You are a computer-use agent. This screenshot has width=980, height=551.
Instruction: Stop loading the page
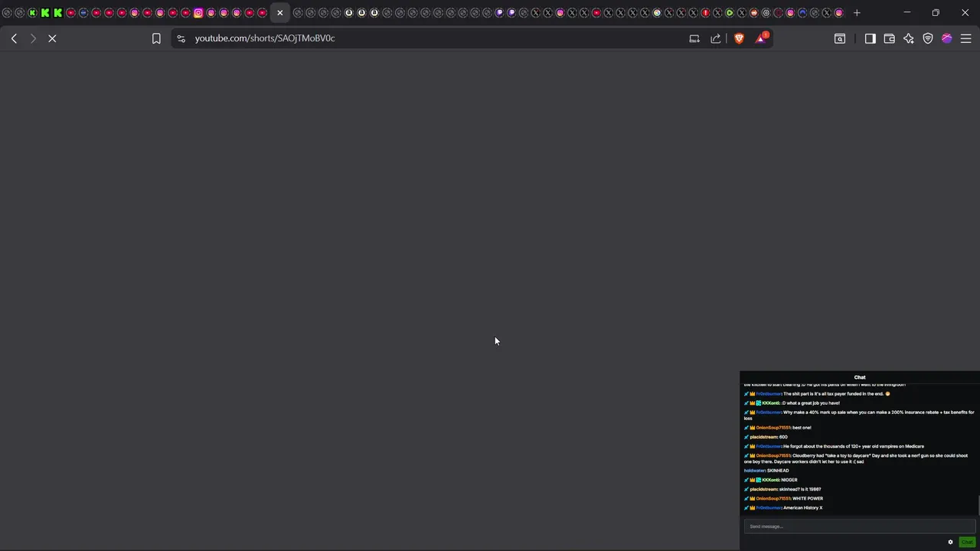click(52, 38)
